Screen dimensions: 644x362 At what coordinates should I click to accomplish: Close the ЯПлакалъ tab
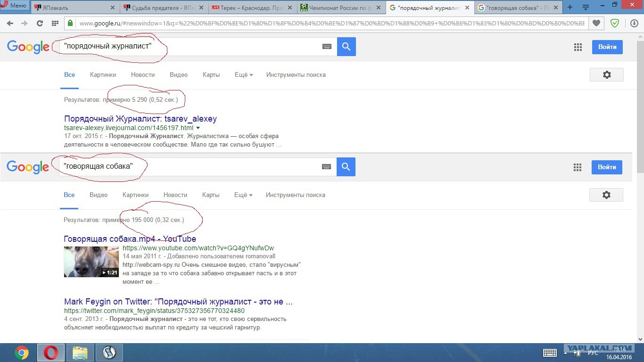tap(112, 7)
